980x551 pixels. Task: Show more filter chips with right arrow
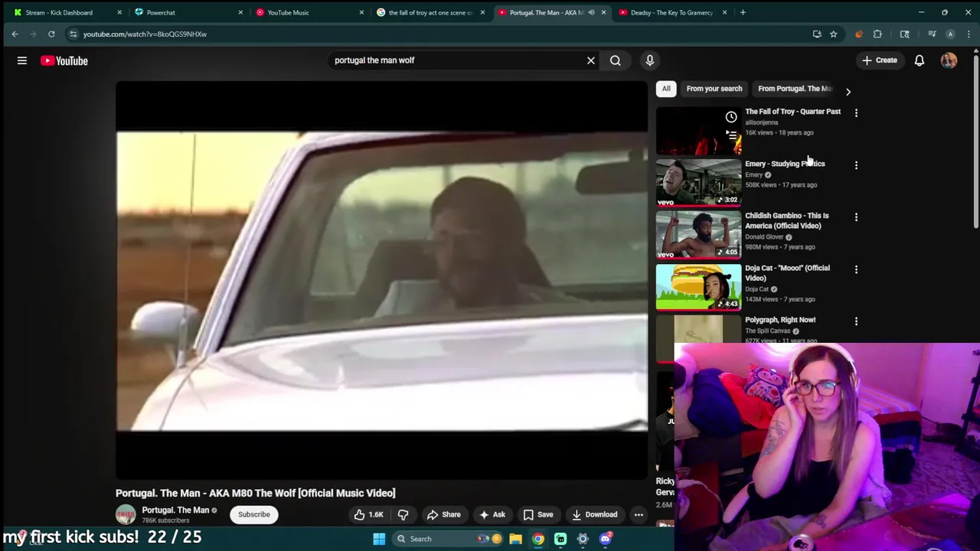(x=848, y=91)
